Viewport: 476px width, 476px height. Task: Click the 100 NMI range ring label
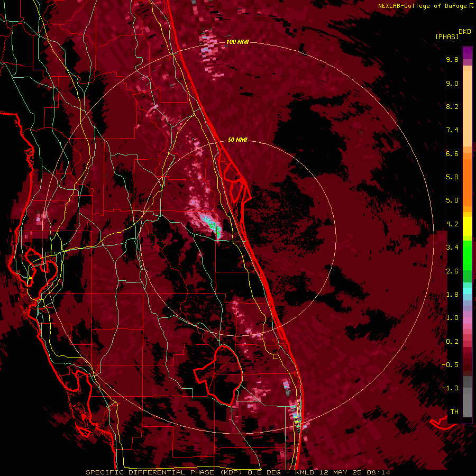click(237, 42)
